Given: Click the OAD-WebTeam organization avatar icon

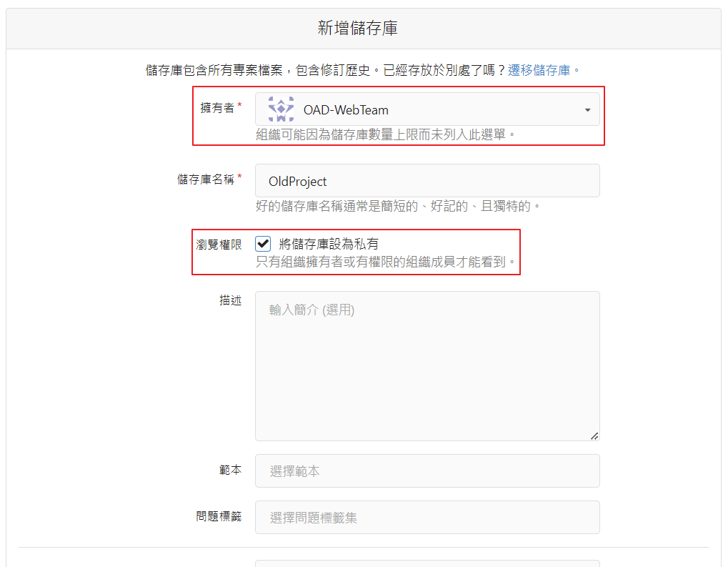Looking at the screenshot, I should coord(281,109).
